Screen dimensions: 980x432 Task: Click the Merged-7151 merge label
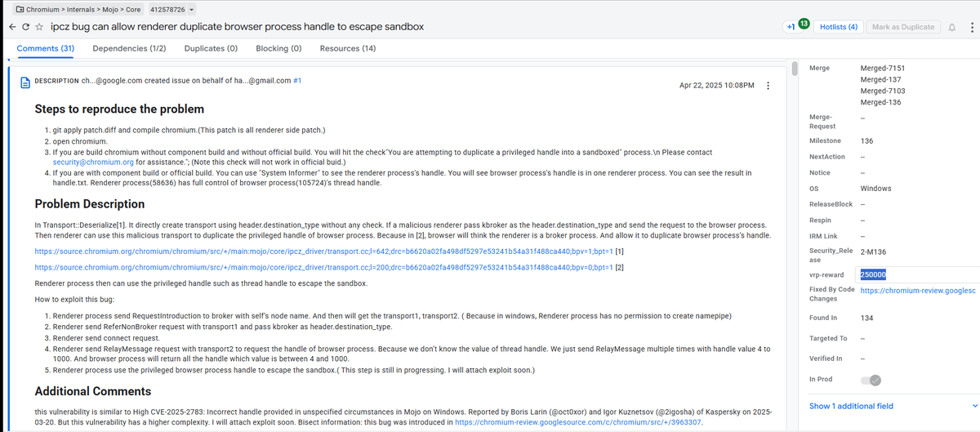tap(883, 68)
